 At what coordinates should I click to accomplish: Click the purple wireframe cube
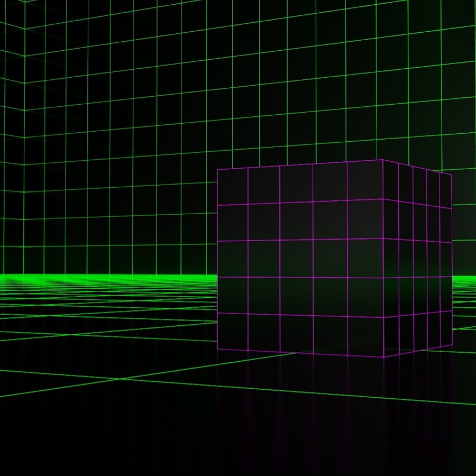click(335, 258)
